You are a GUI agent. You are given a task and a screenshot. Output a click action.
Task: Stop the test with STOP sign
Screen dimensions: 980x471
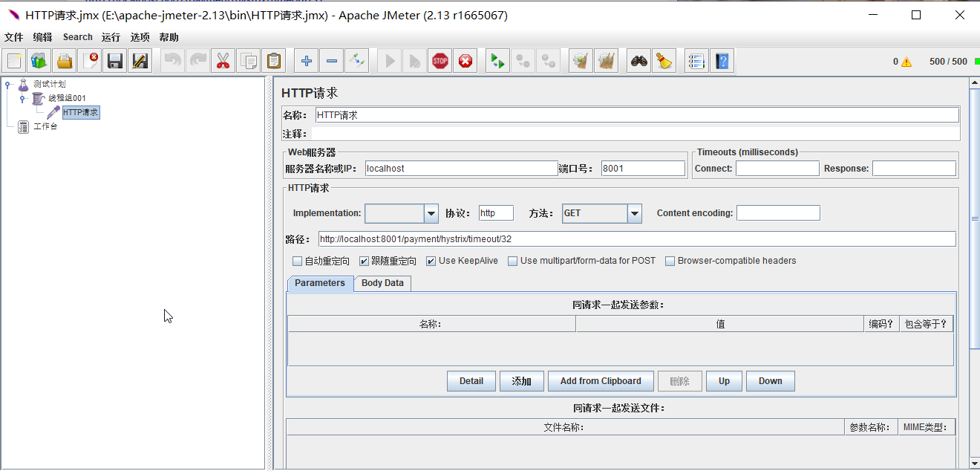point(440,61)
